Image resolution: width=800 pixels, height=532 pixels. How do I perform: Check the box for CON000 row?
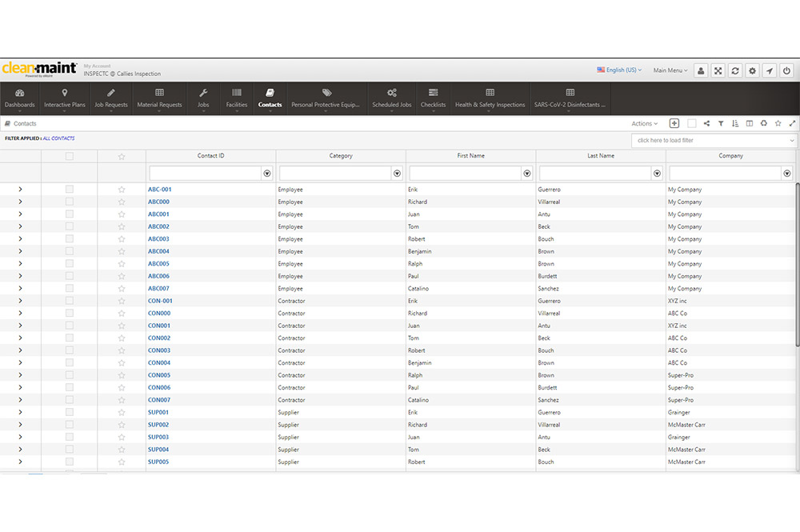coord(70,313)
